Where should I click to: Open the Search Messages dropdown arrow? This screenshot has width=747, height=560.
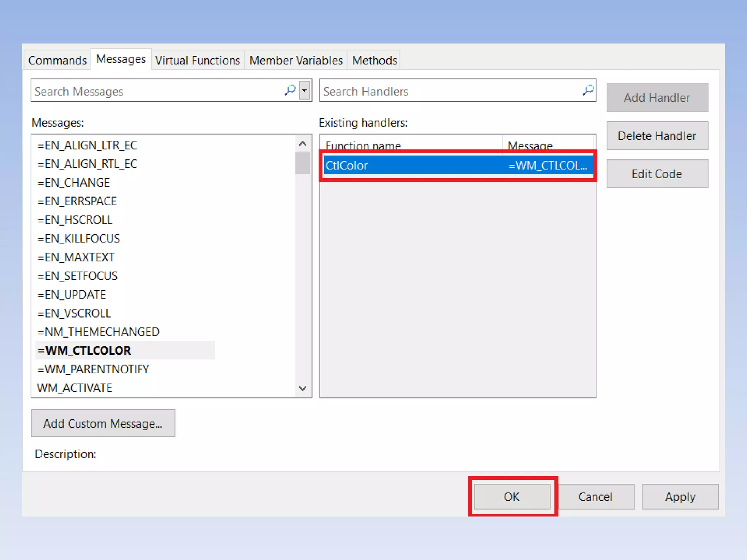point(305,90)
